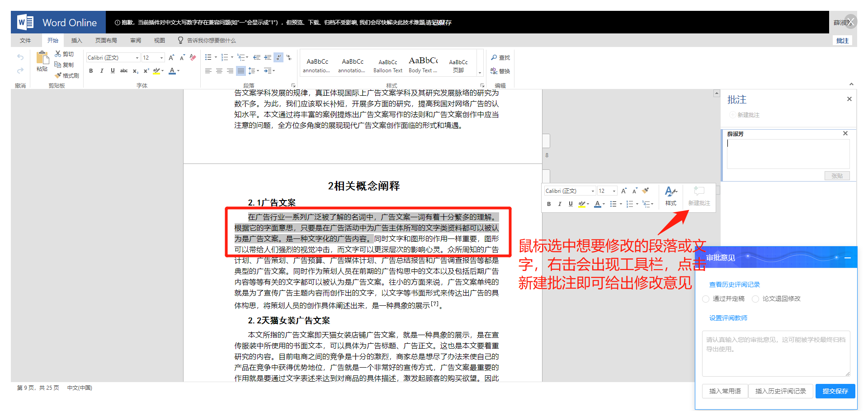
Task: Click New Comment (新建批注) in the floating toolbar
Action: pyautogui.click(x=699, y=196)
